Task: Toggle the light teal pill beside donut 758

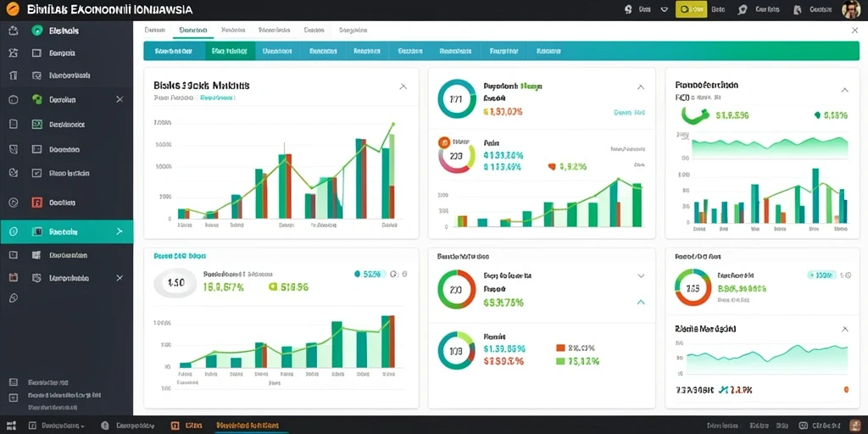Action: point(821,275)
